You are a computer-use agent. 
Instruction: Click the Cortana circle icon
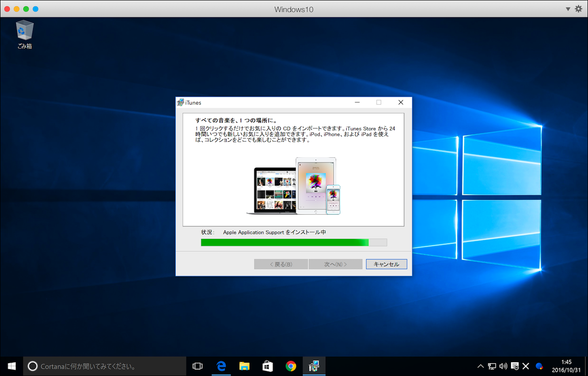(33, 366)
